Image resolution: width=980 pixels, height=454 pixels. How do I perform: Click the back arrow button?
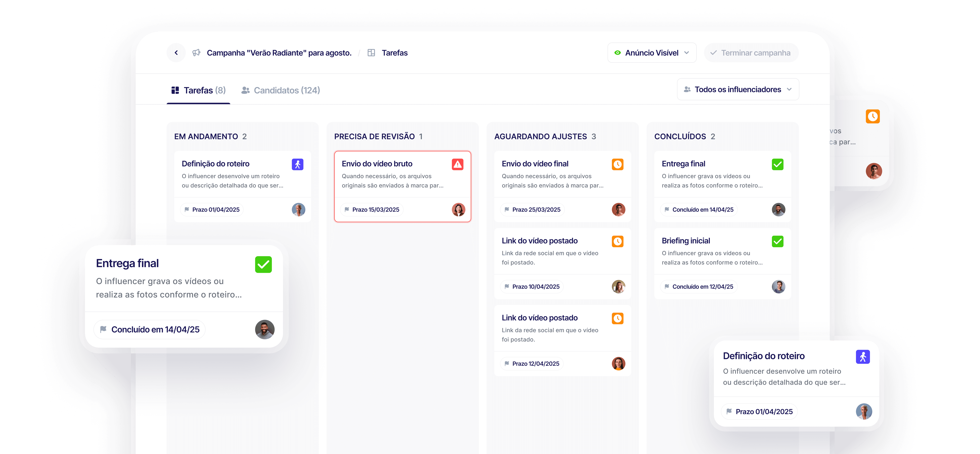tap(176, 53)
